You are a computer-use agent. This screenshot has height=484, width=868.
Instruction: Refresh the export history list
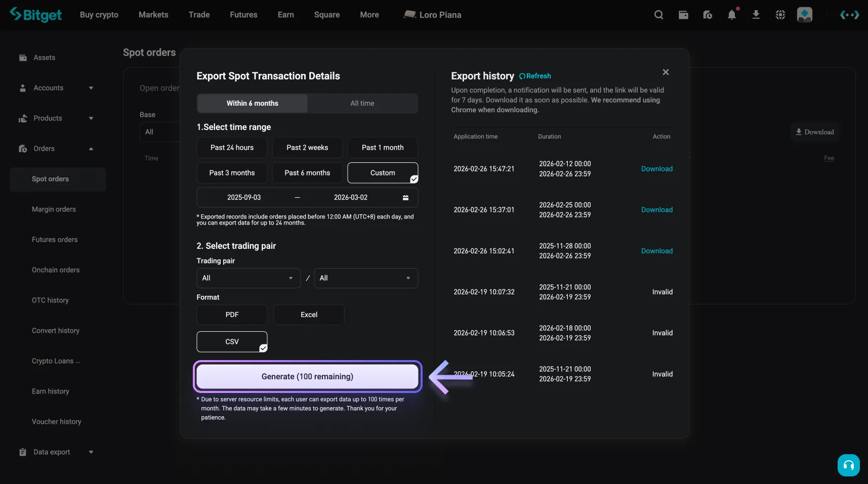(x=535, y=76)
